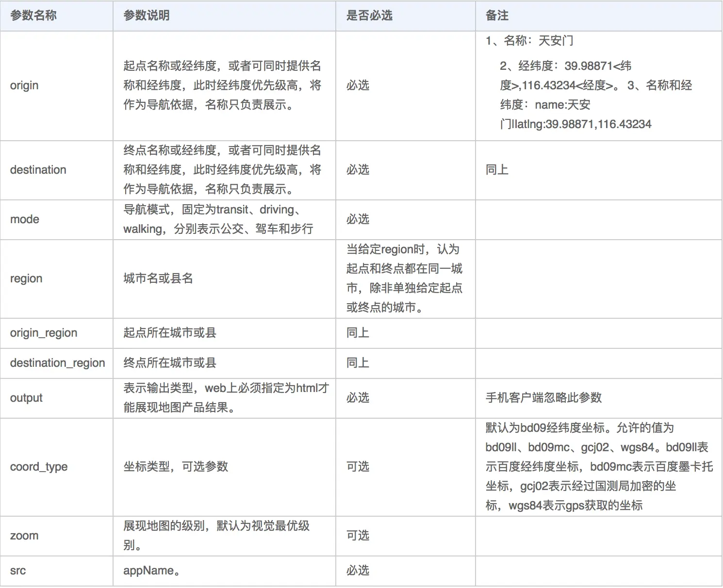Click the remark line wgs84表示gps获取的坐标

pyautogui.click(x=575, y=506)
